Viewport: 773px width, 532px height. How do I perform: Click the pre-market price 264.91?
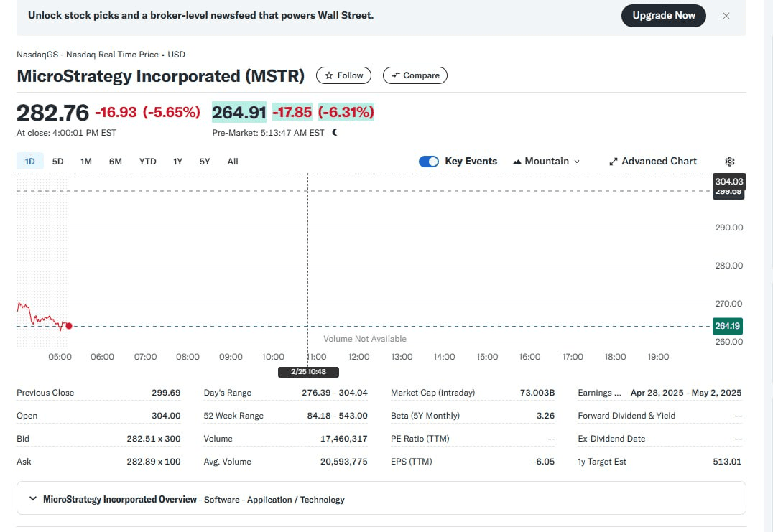coord(239,113)
